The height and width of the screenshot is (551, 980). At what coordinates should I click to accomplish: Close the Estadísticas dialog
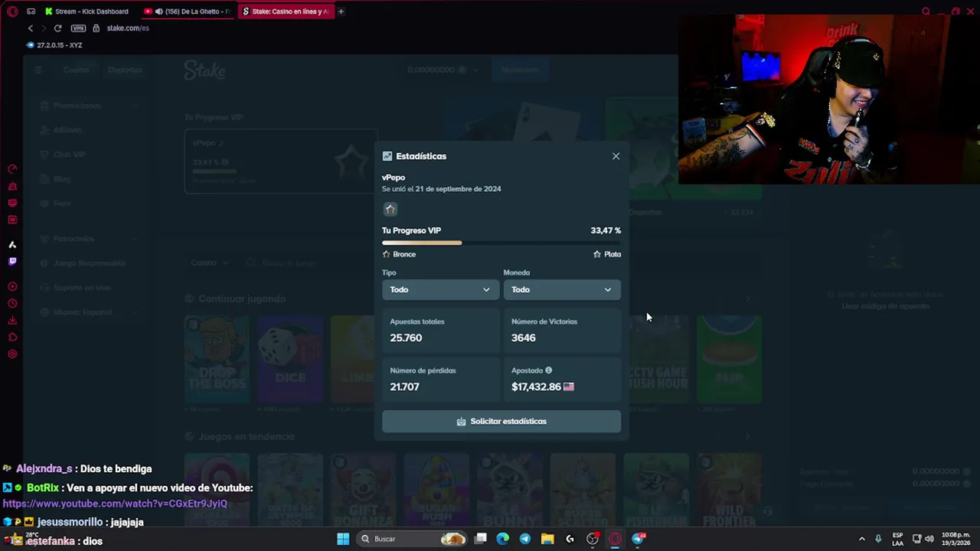pos(616,156)
